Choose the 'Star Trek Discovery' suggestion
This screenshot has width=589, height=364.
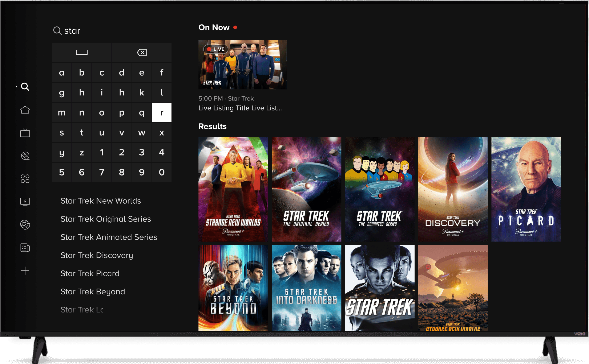[97, 255]
